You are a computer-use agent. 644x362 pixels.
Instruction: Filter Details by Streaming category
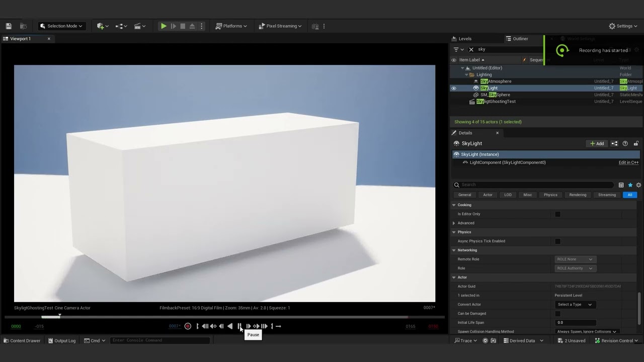607,195
